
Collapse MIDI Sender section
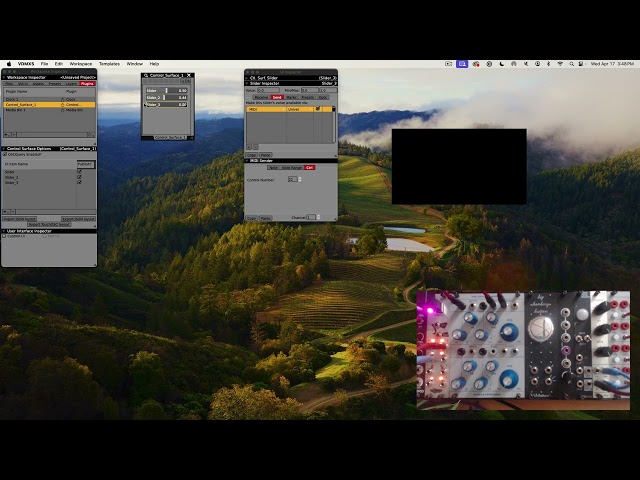[x=247, y=161]
